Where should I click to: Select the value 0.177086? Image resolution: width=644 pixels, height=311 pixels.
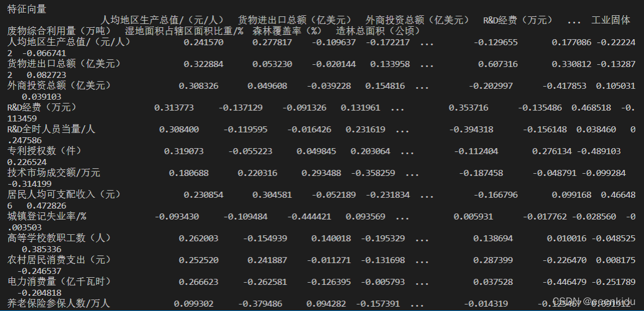tap(572, 42)
